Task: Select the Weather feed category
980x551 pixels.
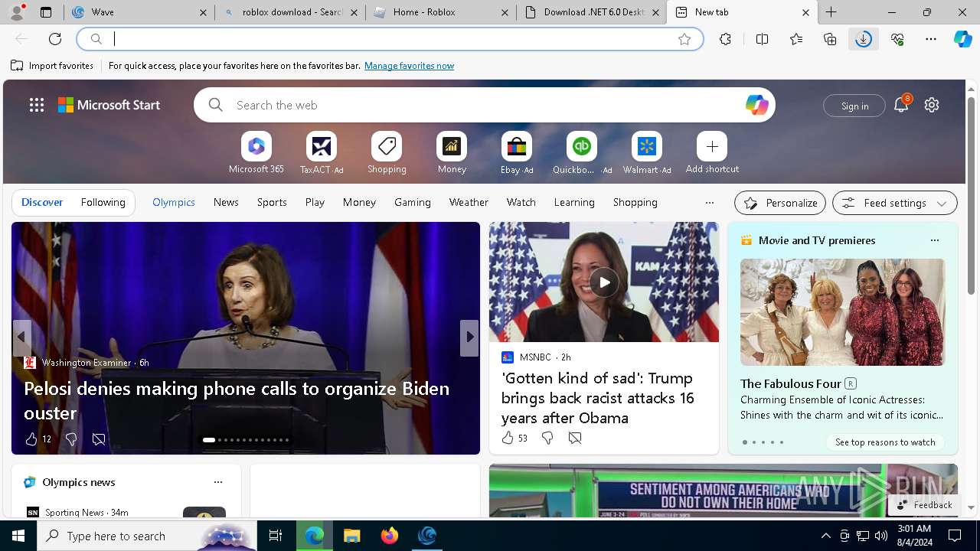Action: 469,202
